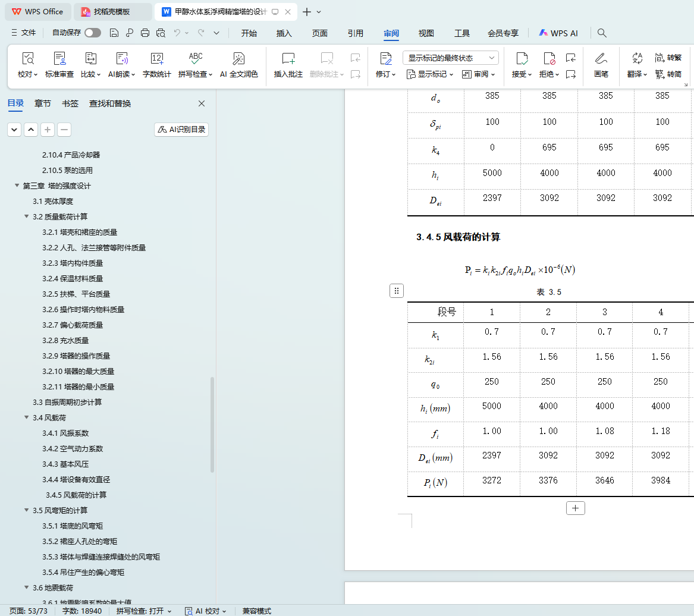This screenshot has width=694, height=616.
Task: Click the 插入批注 insert comment icon
Action: pyautogui.click(x=288, y=58)
